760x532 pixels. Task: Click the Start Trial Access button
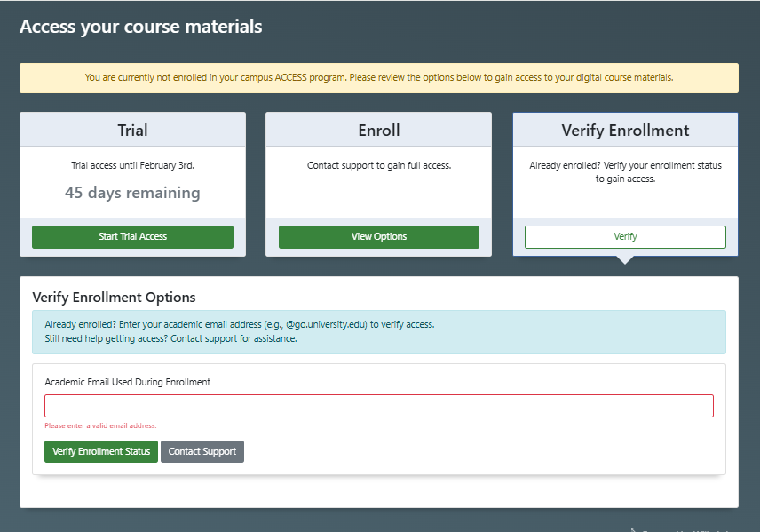131,236
